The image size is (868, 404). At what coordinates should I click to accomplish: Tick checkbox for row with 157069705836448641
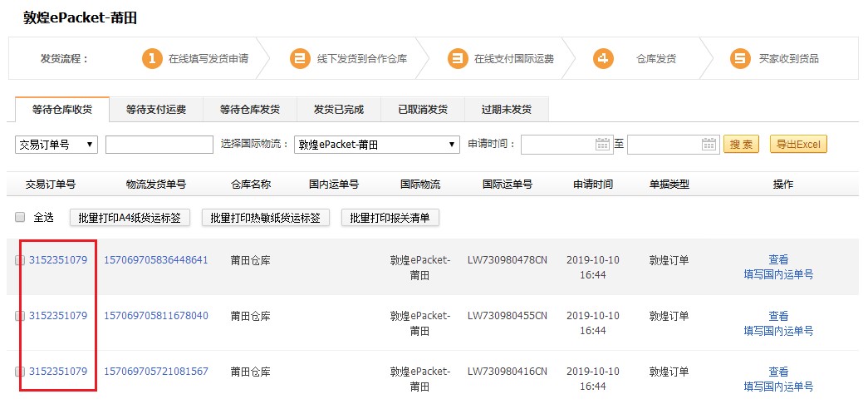[x=20, y=260]
